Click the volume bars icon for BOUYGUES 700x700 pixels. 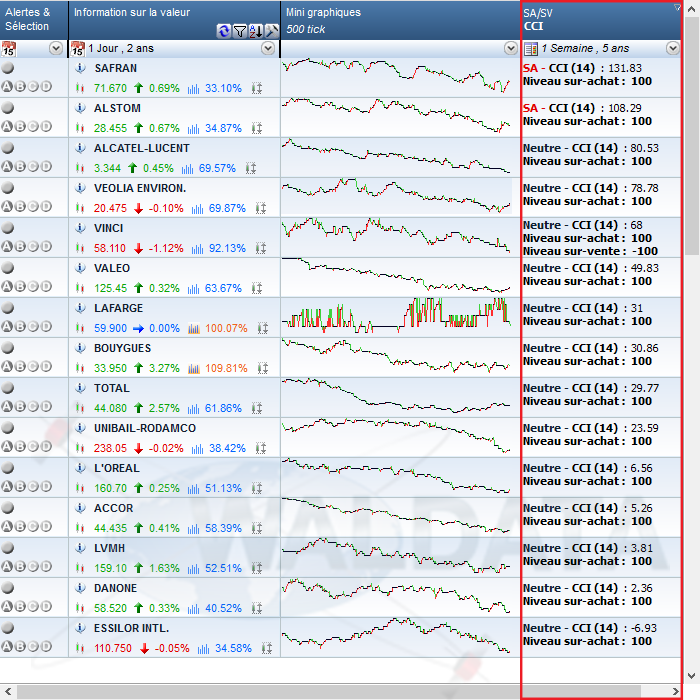(x=194, y=368)
